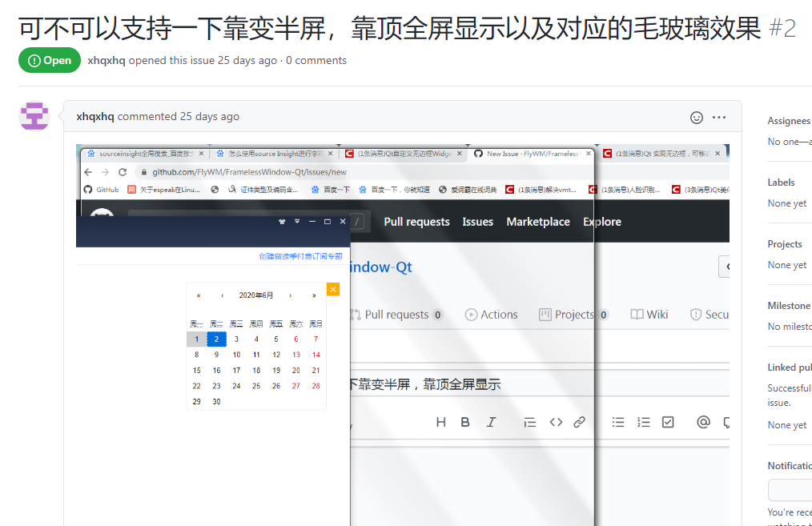Viewport: 812px width, 526px height.
Task: Open the comment options kebab menu
Action: [718, 116]
